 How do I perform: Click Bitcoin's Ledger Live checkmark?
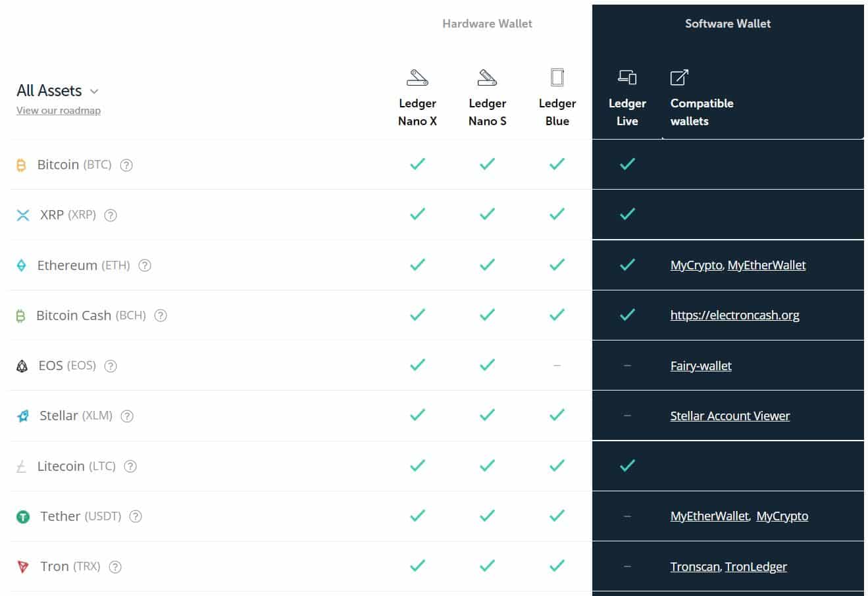point(627,164)
